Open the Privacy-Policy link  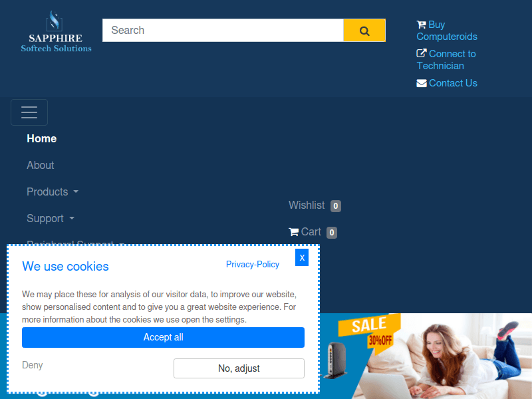click(x=253, y=264)
